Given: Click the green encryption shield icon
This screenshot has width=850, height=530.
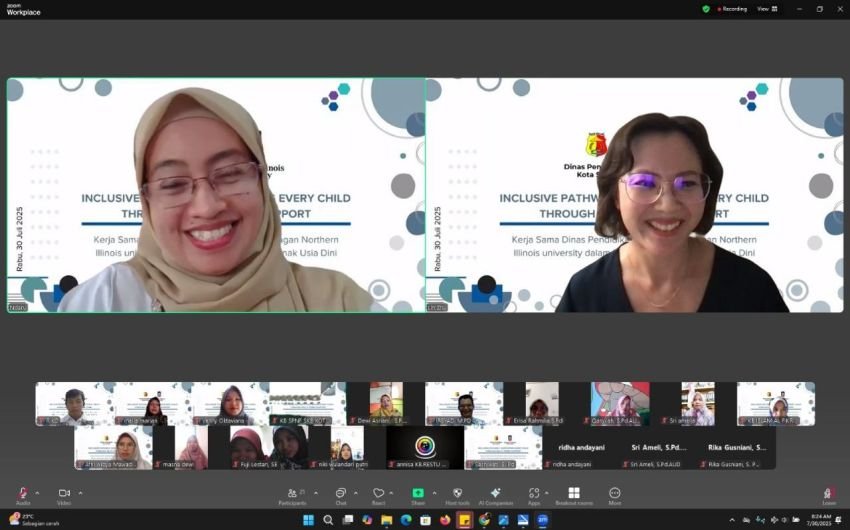Looking at the screenshot, I should [x=706, y=9].
